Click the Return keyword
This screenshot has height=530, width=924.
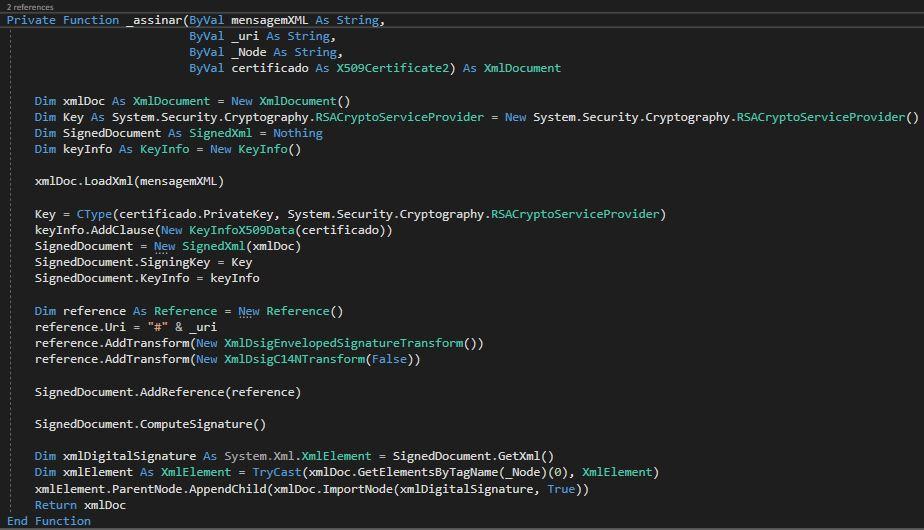coord(56,505)
